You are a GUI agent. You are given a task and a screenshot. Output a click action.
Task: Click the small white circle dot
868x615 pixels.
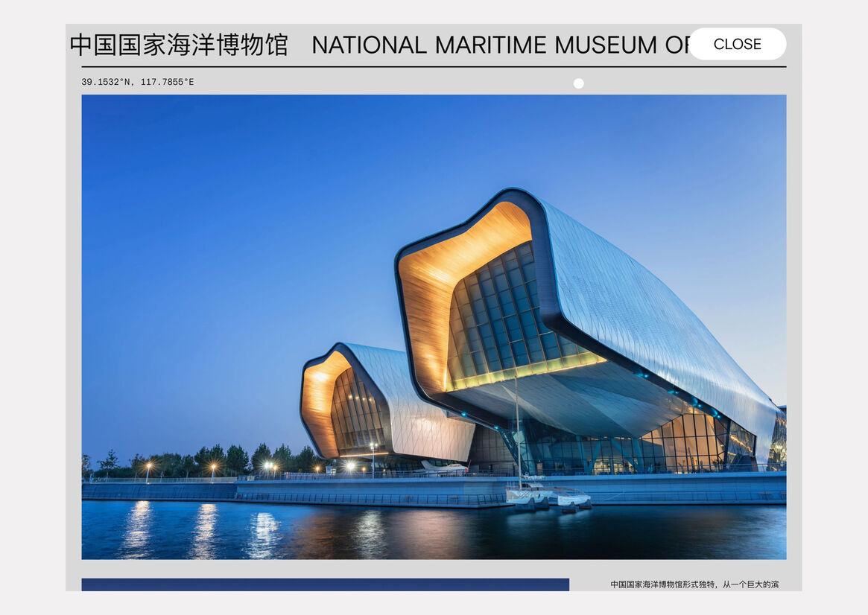tap(578, 83)
